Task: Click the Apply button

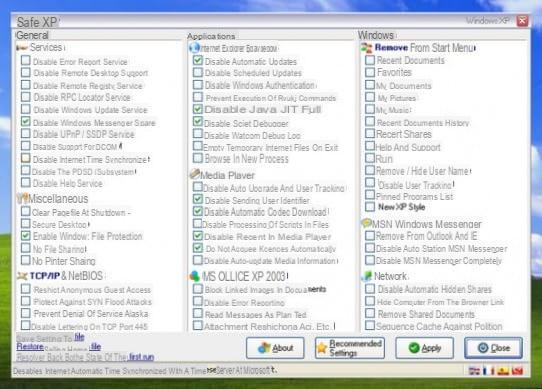Action: [424, 348]
